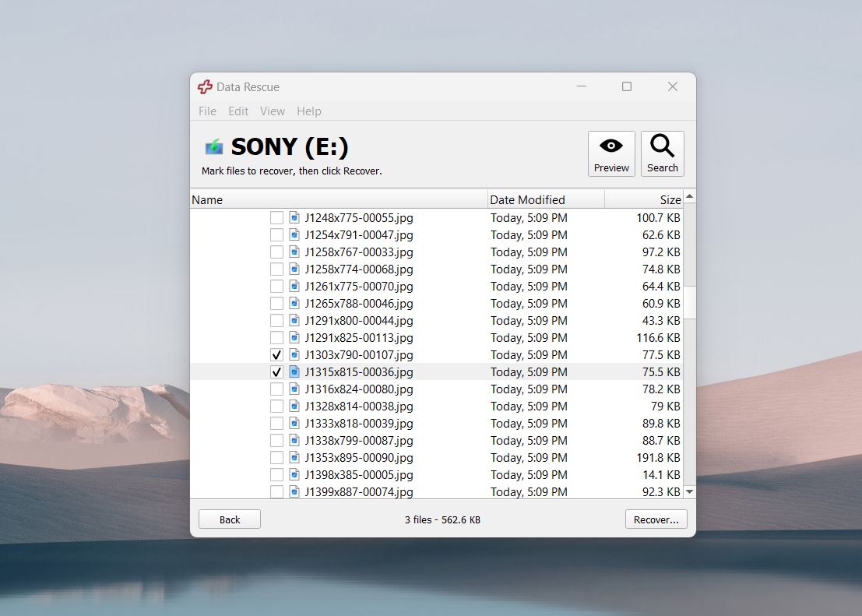The height and width of the screenshot is (616, 862).
Task: Minimize the Data Rescue window
Action: click(582, 86)
